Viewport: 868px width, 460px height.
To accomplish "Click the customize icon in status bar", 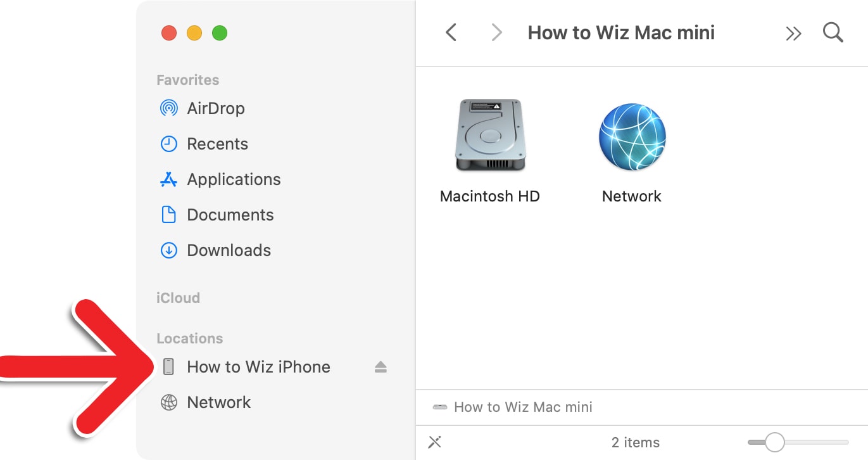I will [x=435, y=442].
